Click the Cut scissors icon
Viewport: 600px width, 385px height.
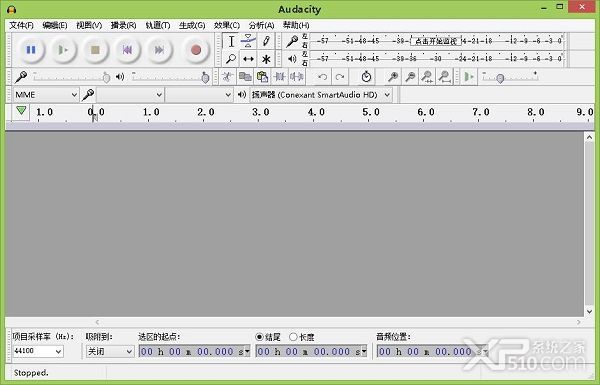coord(228,77)
